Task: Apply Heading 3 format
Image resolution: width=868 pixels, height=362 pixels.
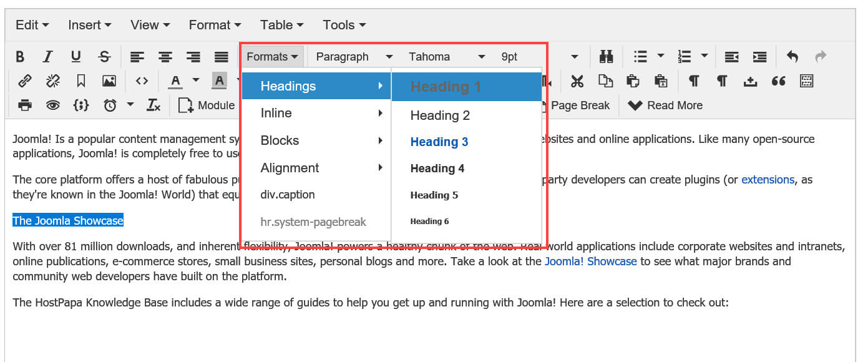Action: point(467,142)
